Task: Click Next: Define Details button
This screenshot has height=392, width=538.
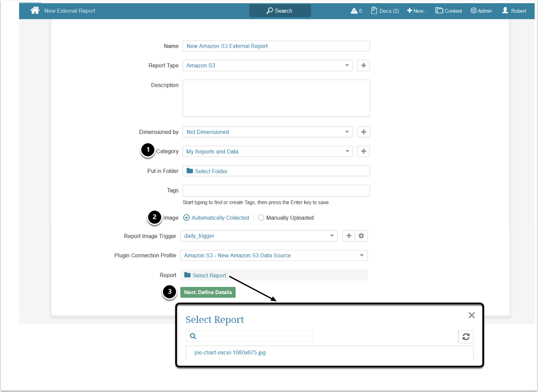Action: 208,292
